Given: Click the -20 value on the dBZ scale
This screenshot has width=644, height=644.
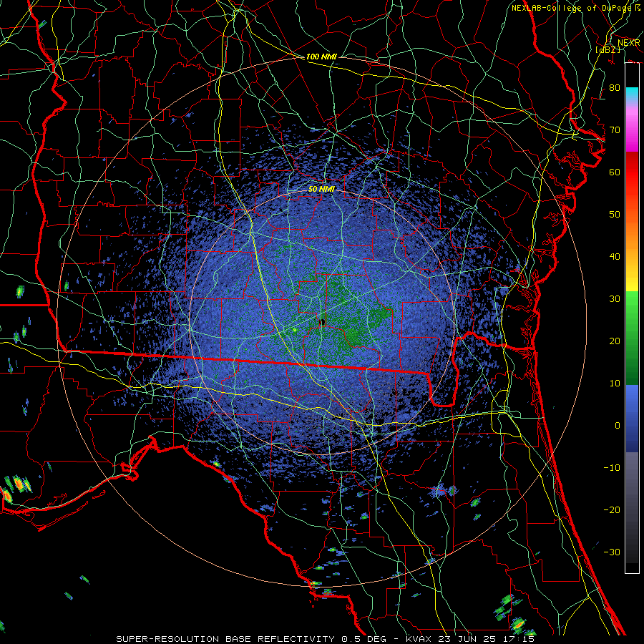Looking at the screenshot, I should (x=612, y=510).
